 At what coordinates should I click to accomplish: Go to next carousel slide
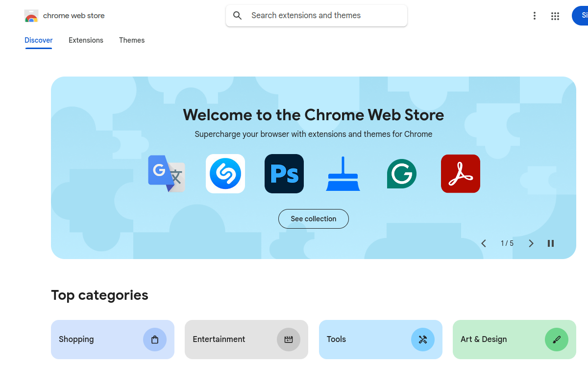point(531,243)
